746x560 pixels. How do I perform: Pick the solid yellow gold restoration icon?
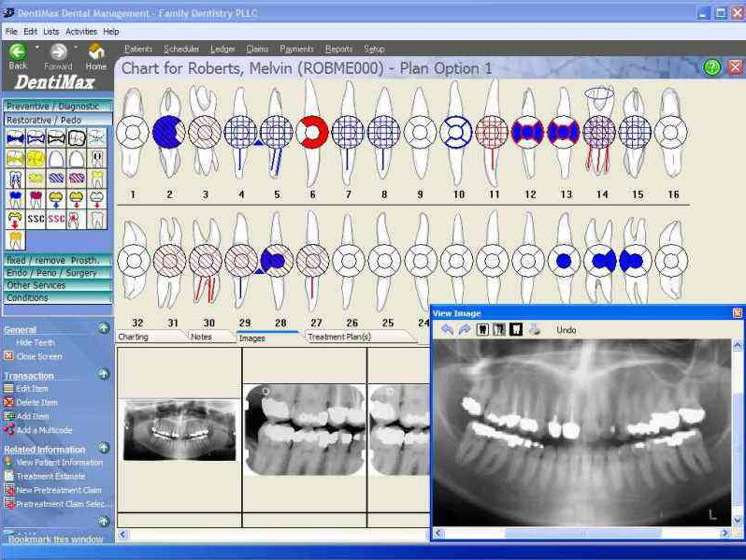coord(36,158)
